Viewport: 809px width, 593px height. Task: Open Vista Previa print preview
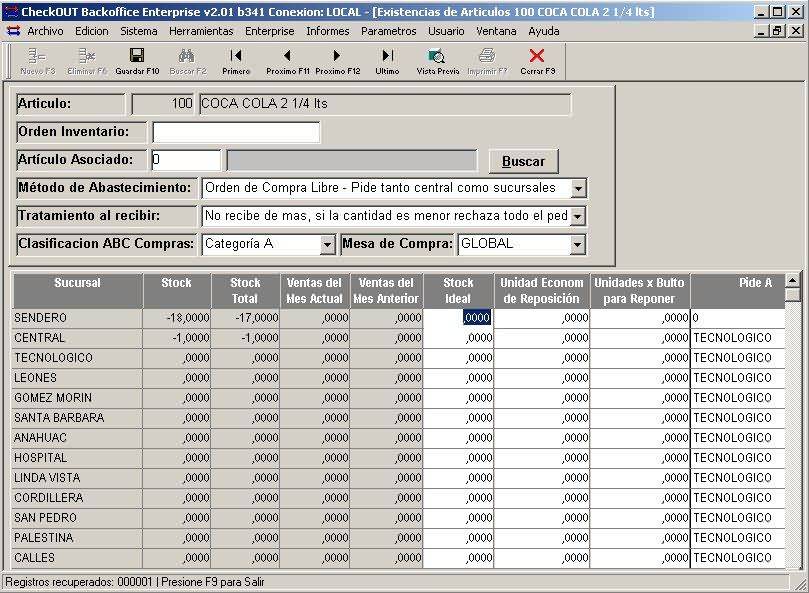point(438,61)
